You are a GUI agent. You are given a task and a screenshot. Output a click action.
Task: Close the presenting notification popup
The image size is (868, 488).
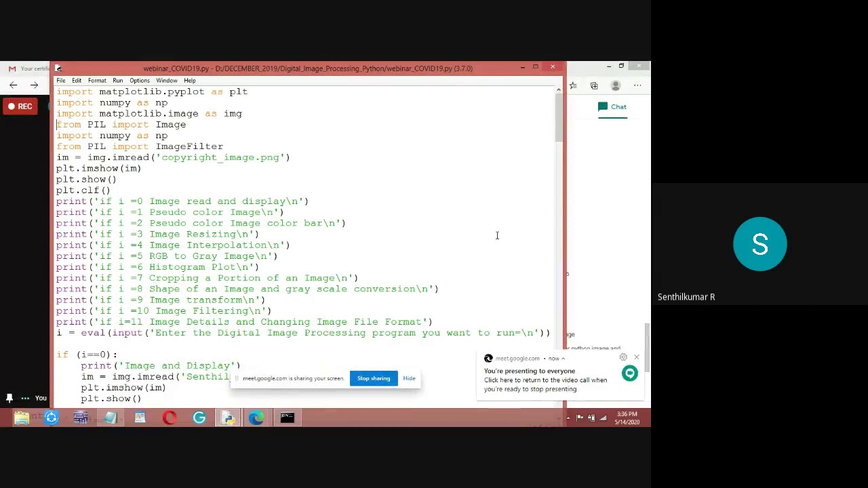tap(637, 357)
